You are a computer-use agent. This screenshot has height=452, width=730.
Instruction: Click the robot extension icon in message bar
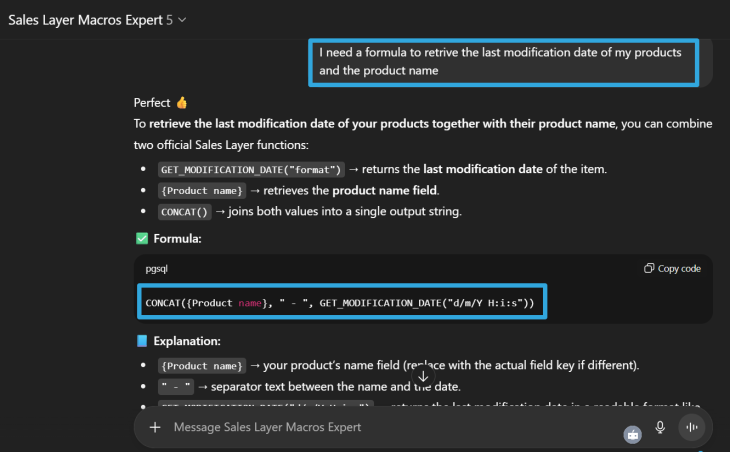pos(632,434)
